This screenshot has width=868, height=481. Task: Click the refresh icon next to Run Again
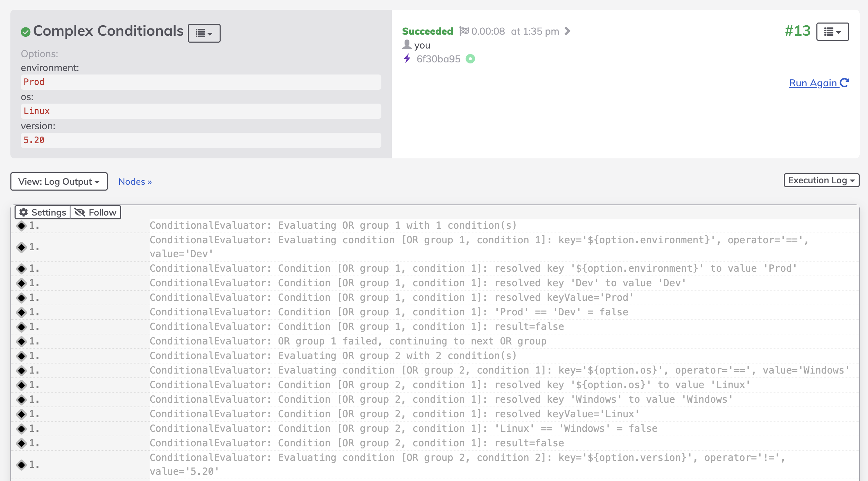pyautogui.click(x=844, y=82)
